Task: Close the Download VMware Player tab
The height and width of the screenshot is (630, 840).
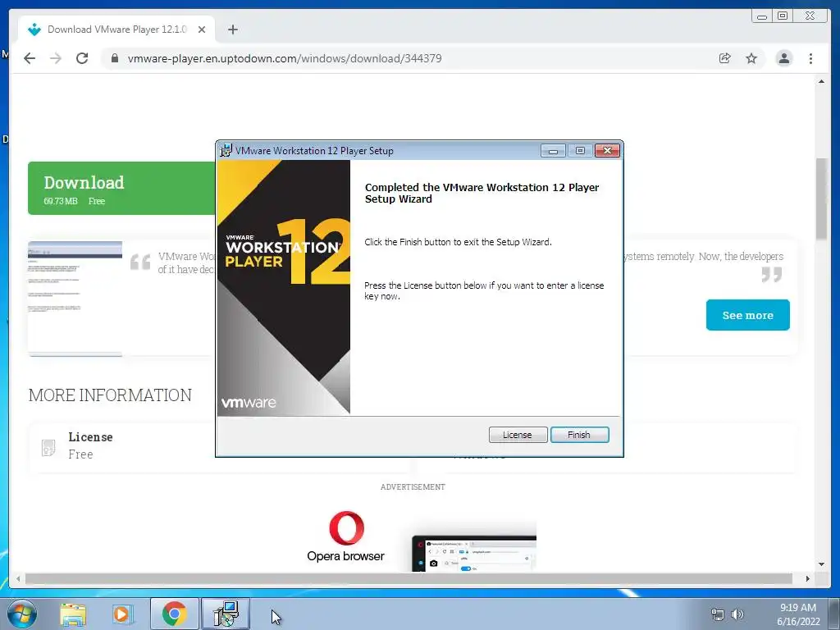Action: [x=202, y=30]
